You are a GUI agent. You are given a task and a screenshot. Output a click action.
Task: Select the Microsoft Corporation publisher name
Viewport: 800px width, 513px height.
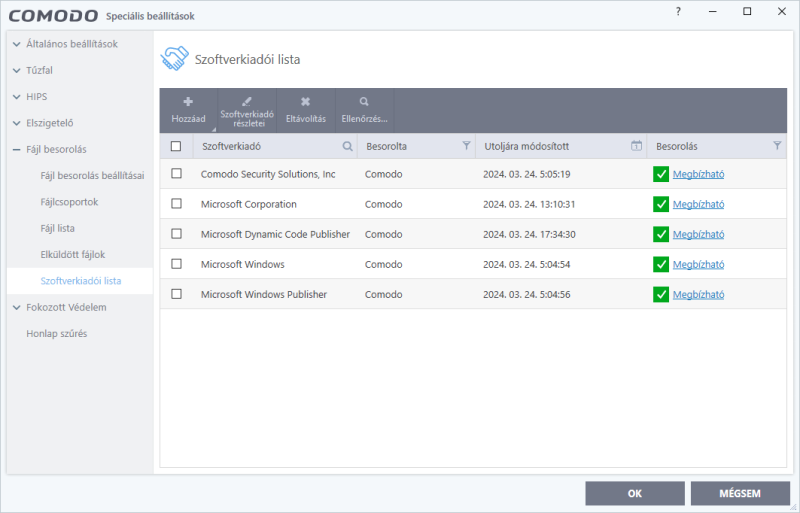click(x=248, y=204)
